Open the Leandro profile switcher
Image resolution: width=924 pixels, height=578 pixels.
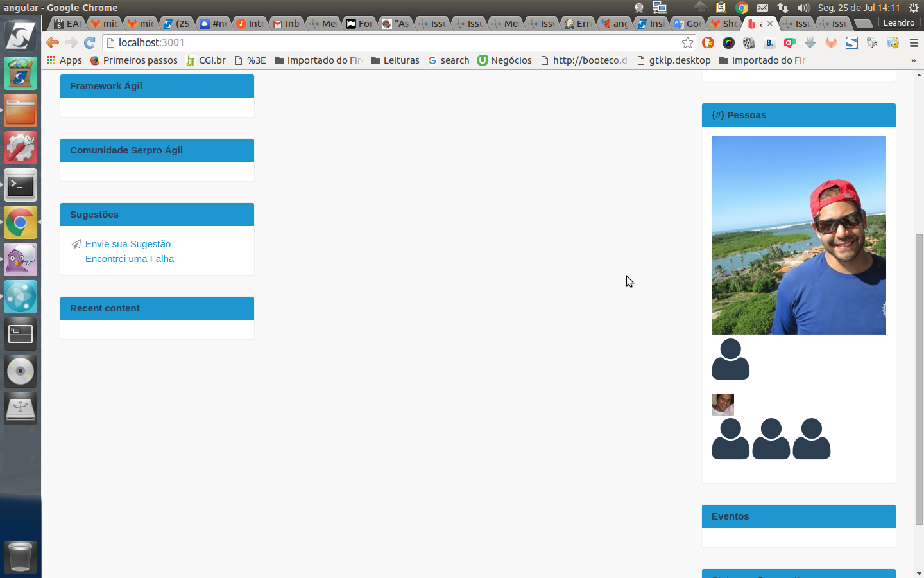click(898, 22)
